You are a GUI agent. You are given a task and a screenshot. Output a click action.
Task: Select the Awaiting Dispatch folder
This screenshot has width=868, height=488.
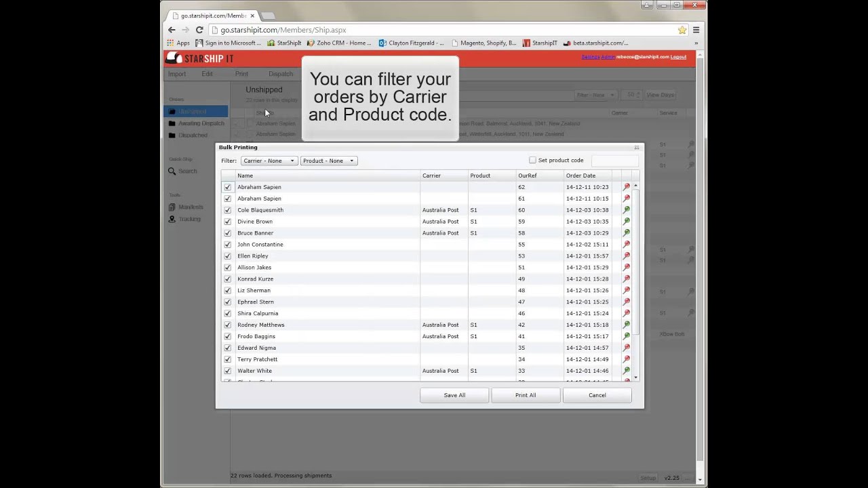[197, 123]
